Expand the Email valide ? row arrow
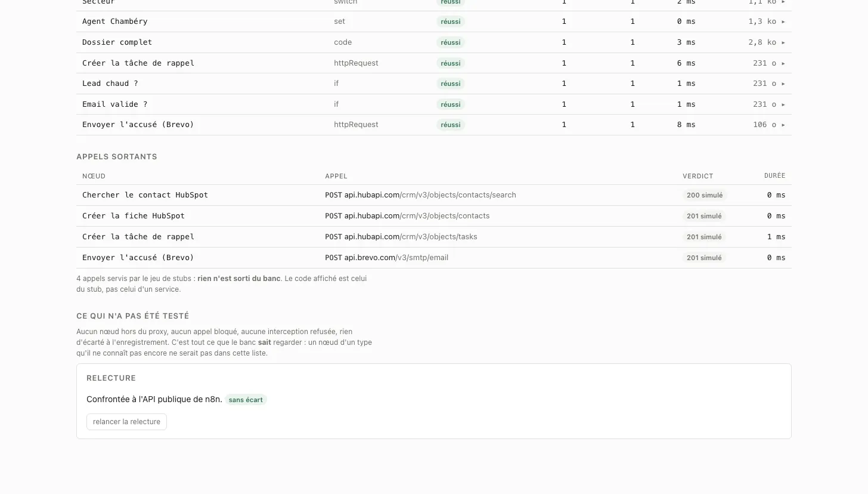This screenshot has width=868, height=494. (x=783, y=104)
